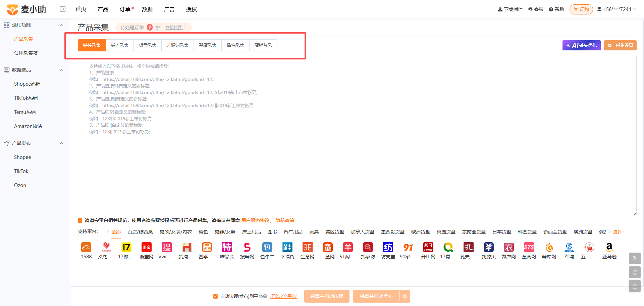644x306 pixels.
Task: Open 公用采集箱 in sidebar
Action: [26, 53]
